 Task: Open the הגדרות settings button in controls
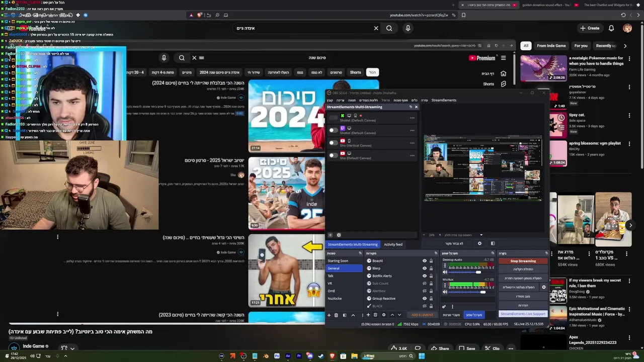523,305
